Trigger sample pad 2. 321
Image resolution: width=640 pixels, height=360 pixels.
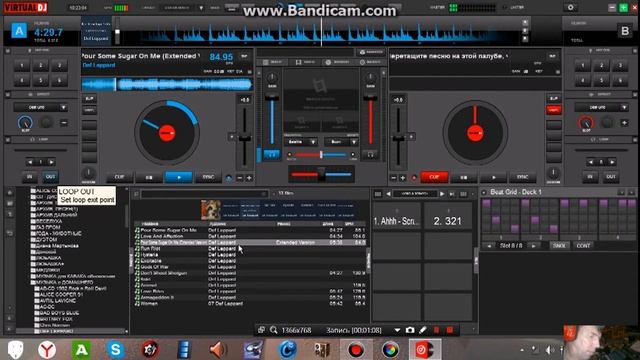448,217
